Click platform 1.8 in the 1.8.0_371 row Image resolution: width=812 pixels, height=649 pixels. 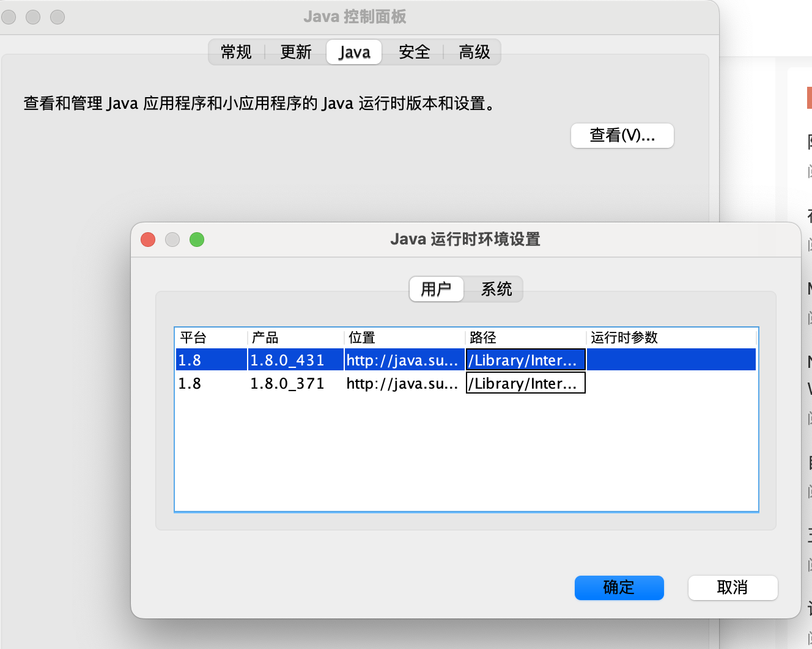coord(212,383)
